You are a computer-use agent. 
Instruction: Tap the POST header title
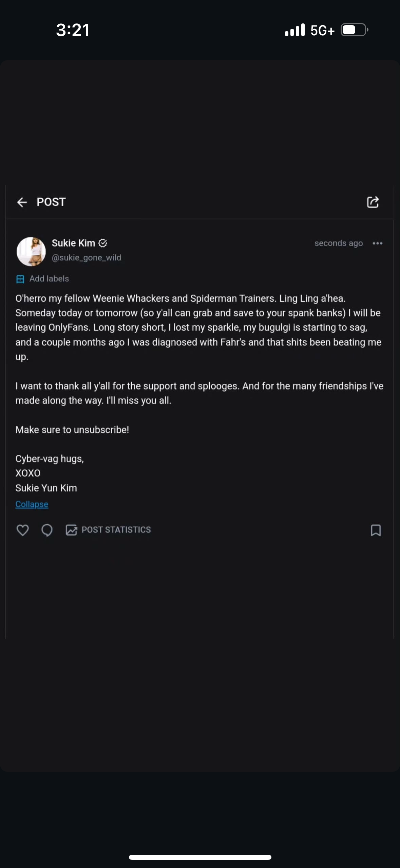pos(51,202)
